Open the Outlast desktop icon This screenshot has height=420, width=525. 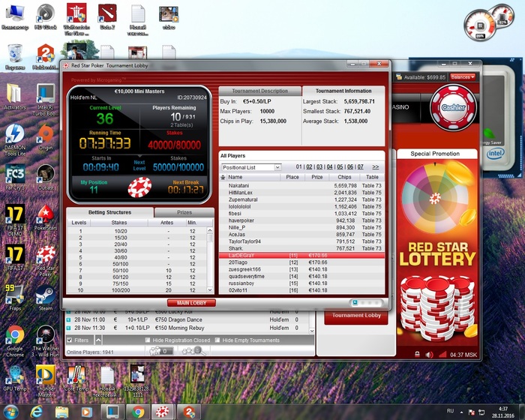tap(46, 178)
